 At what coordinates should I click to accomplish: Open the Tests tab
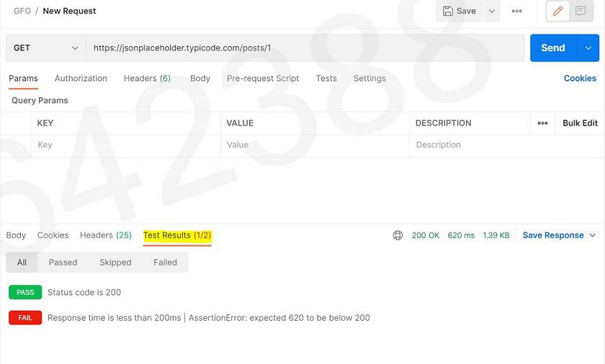pyautogui.click(x=326, y=78)
